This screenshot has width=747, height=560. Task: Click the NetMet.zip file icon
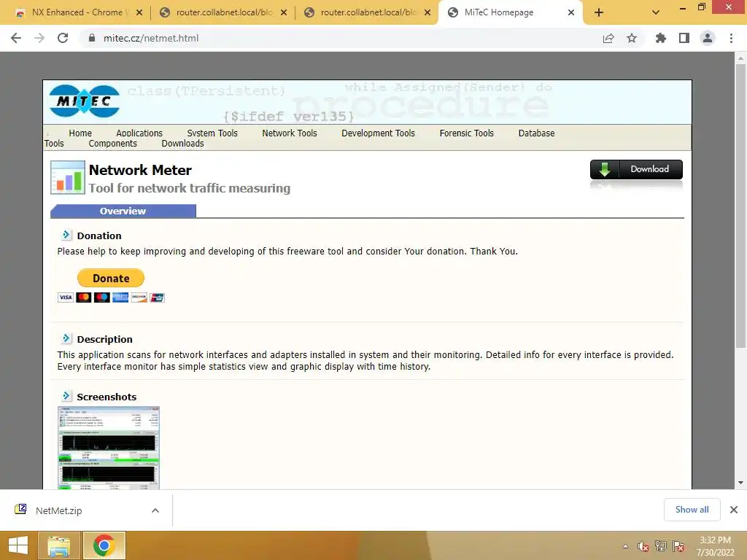pos(20,509)
